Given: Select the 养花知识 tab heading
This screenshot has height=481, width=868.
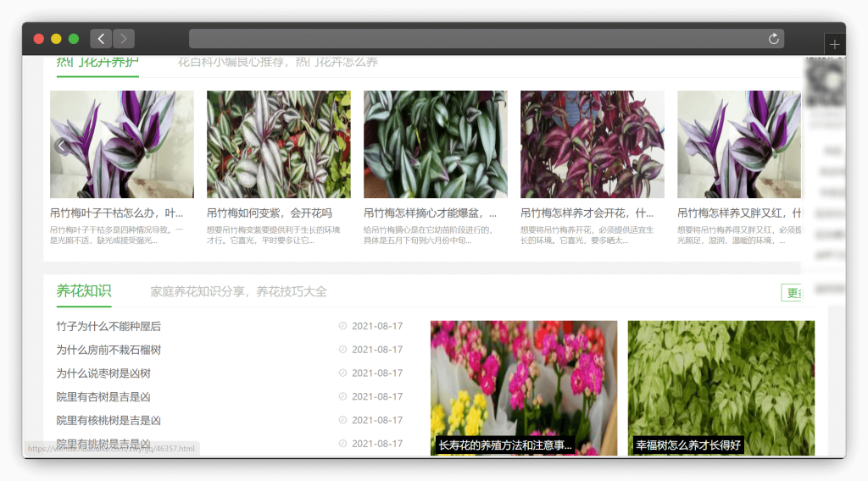Looking at the screenshot, I should point(84,290).
